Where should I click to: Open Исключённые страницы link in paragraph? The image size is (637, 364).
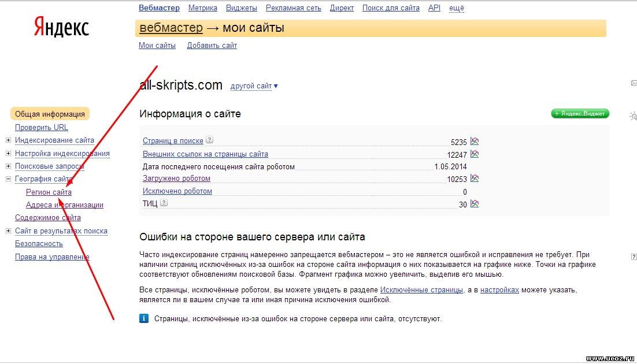[x=421, y=290]
